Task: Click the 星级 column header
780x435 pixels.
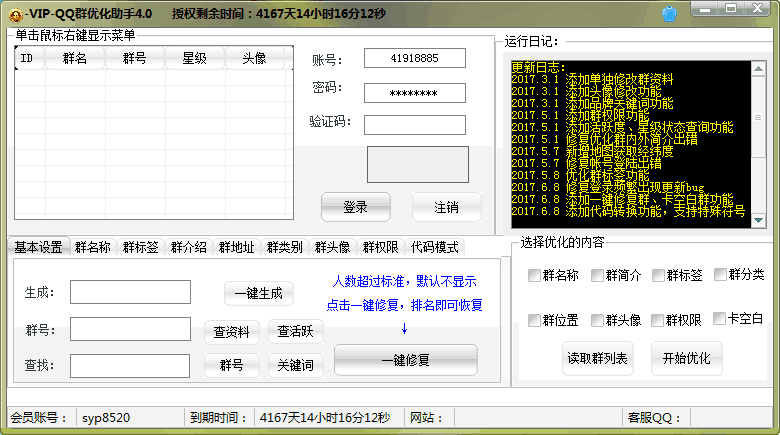Action: click(195, 58)
